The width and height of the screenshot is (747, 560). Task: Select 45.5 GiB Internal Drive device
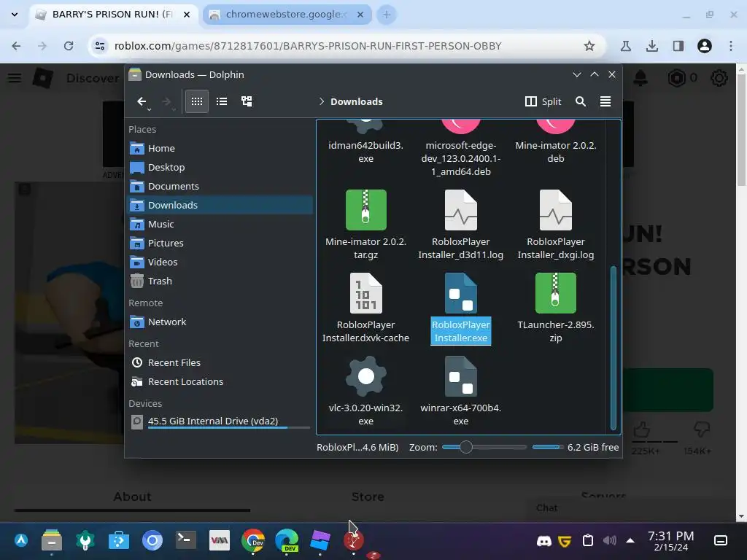pyautogui.click(x=220, y=421)
